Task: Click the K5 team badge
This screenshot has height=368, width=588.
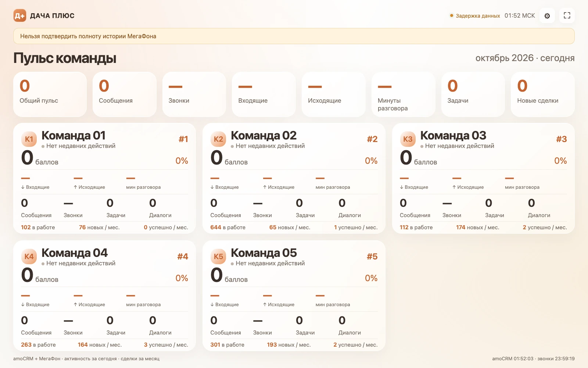Action: pos(218,256)
